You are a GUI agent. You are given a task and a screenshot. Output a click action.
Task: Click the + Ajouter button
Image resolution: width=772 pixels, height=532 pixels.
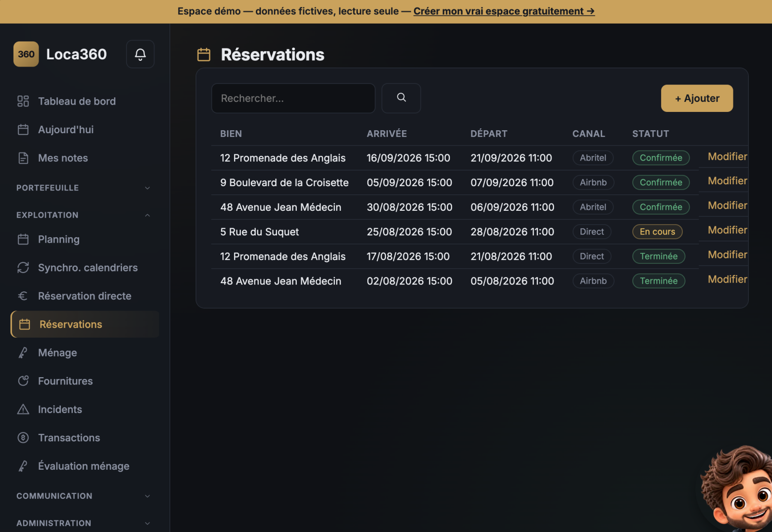(697, 98)
